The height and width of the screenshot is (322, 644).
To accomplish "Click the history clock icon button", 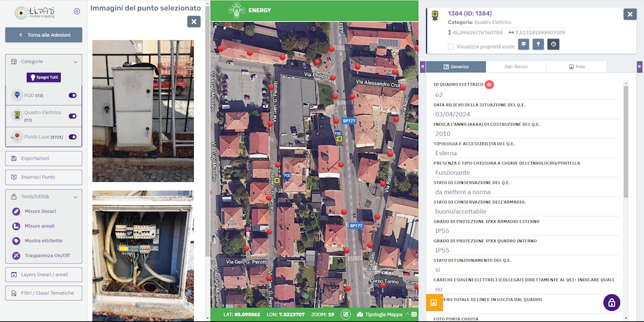I will pos(553,44).
